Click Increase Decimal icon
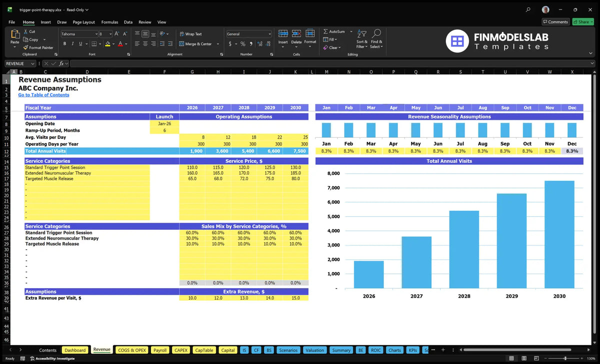Viewport: 600px width, 364px height. coord(259,44)
